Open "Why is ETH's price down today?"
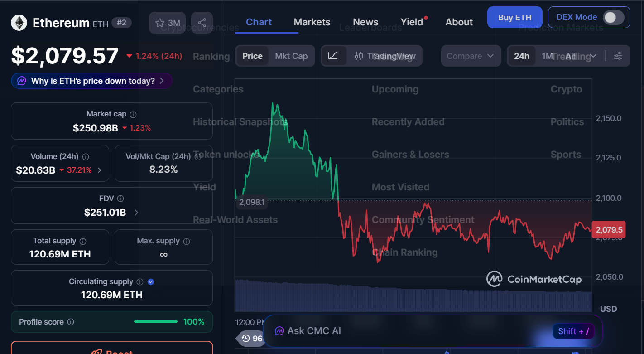 tap(92, 81)
